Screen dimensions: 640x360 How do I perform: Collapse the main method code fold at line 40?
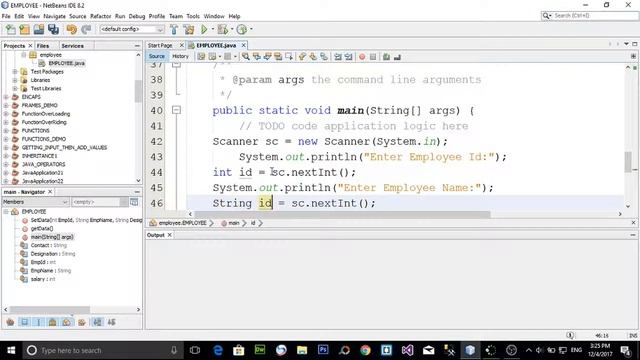pos(176,110)
